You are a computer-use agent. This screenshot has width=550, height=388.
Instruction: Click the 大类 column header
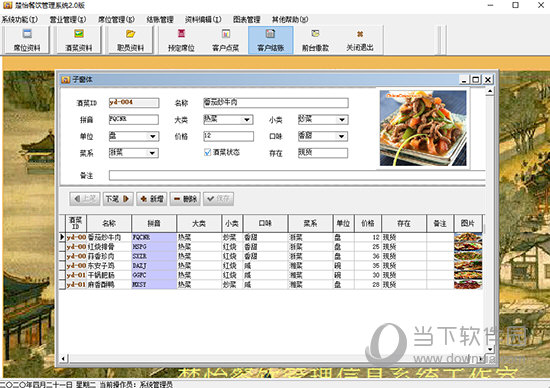(x=199, y=223)
